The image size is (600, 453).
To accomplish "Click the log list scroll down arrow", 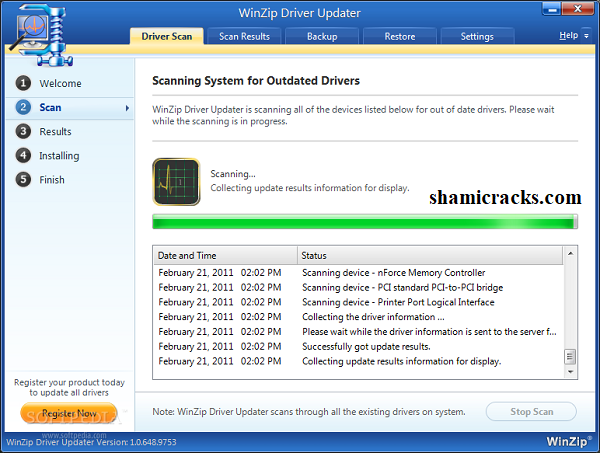I will (570, 372).
